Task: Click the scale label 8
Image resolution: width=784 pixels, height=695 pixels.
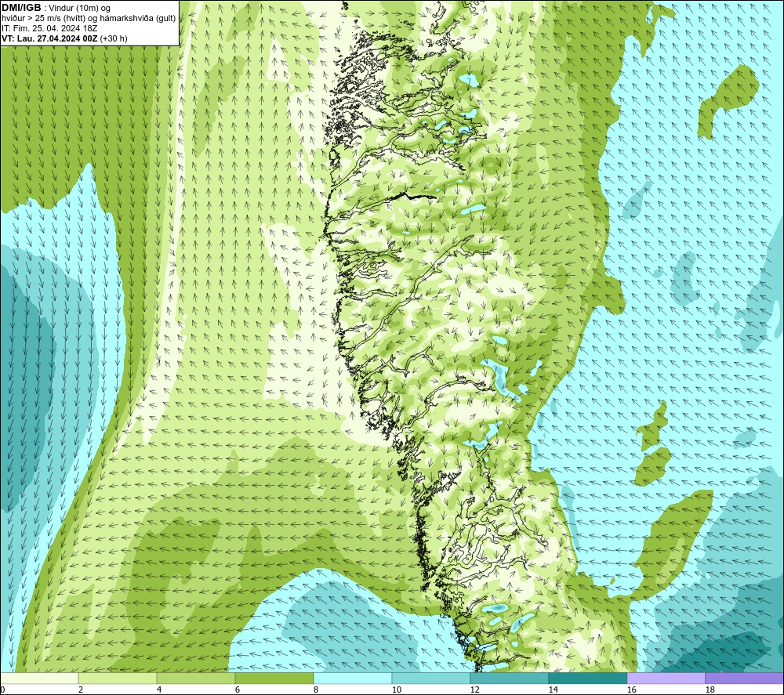Action: (x=316, y=690)
